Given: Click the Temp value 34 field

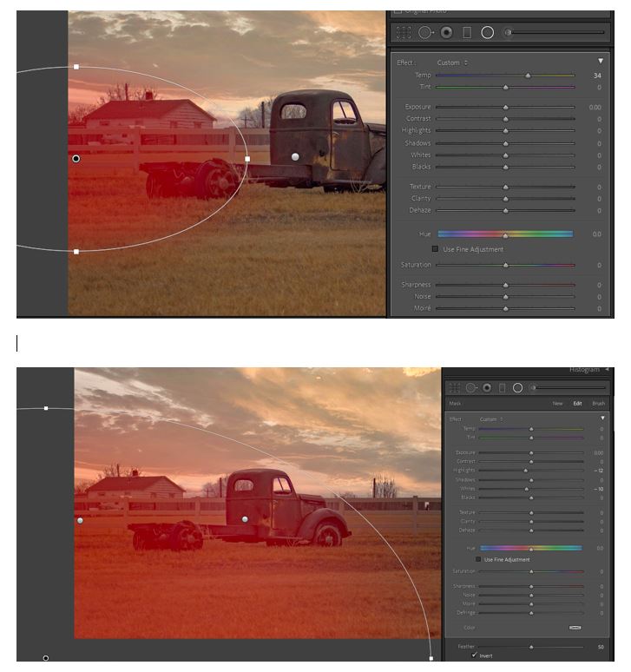Looking at the screenshot, I should pyautogui.click(x=597, y=76).
